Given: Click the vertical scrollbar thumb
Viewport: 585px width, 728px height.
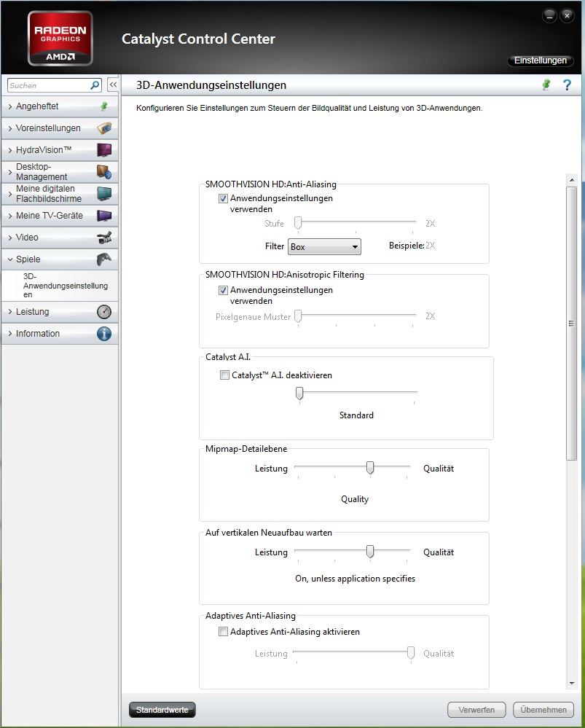Looking at the screenshot, I should [x=572, y=323].
